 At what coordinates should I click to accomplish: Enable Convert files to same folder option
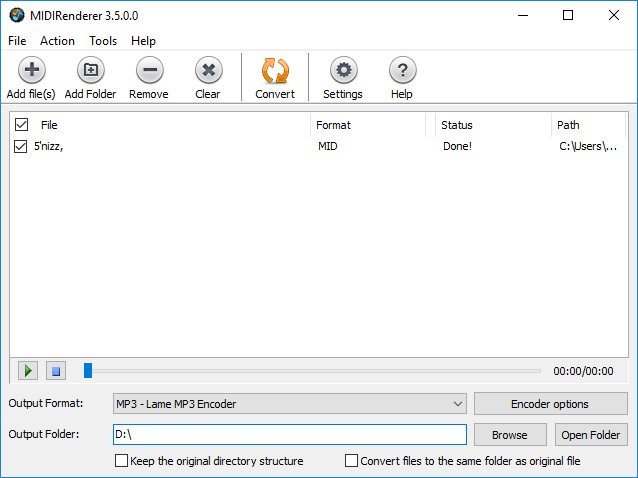point(351,461)
